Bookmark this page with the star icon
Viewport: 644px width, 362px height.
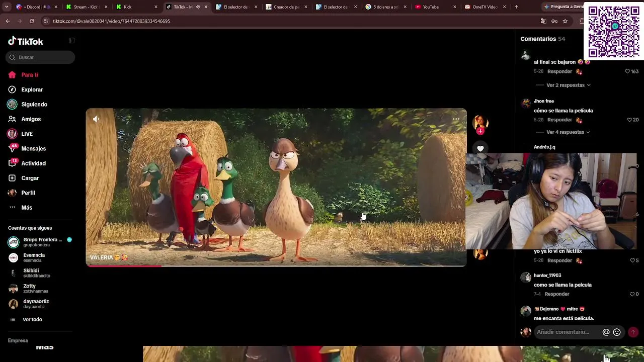click(565, 21)
